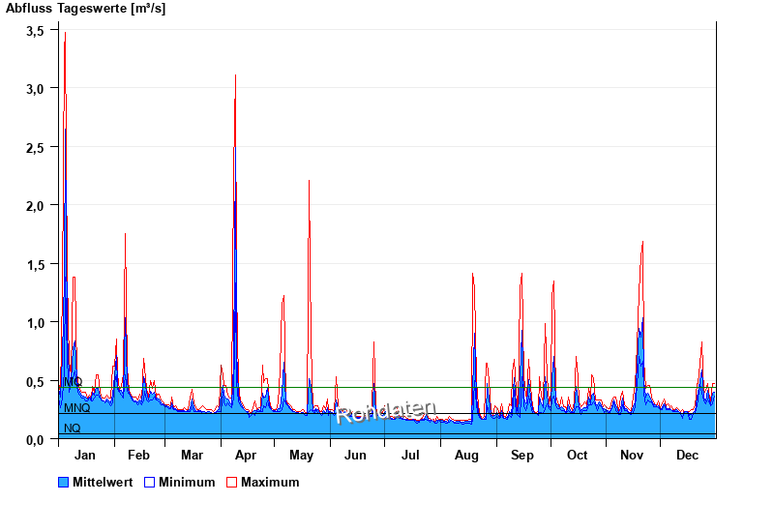Click the 1,0 y-axis tick label

tap(35, 322)
